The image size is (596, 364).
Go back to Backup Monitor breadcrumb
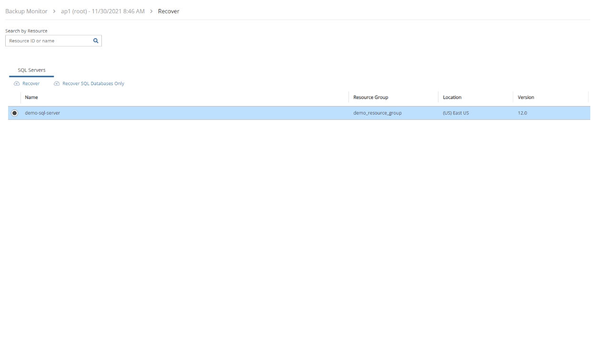tap(26, 11)
